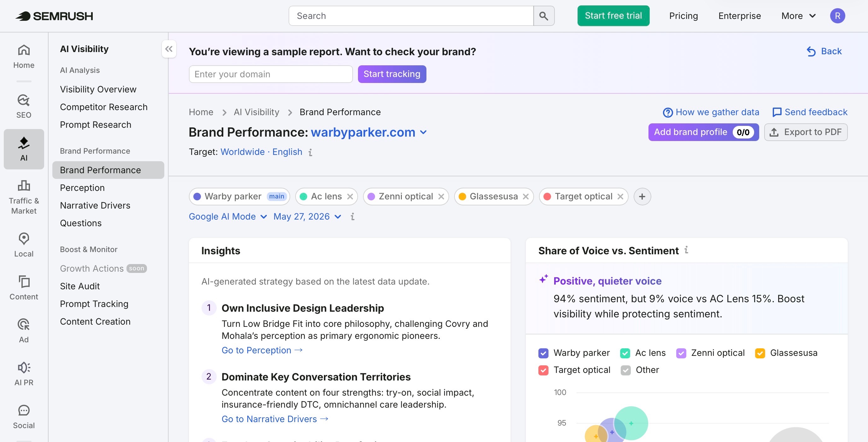The width and height of the screenshot is (868, 442).
Task: Open Visibility Overview menu item
Action: point(98,89)
